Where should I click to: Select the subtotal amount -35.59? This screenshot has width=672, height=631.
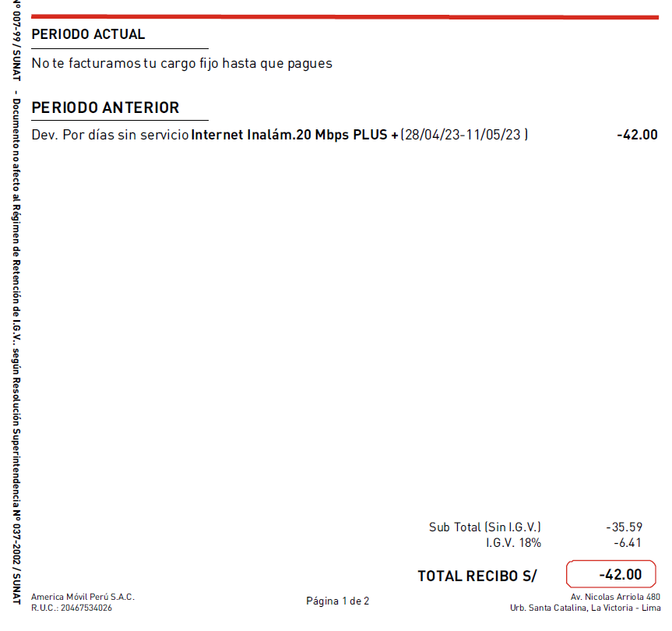pyautogui.click(x=624, y=527)
